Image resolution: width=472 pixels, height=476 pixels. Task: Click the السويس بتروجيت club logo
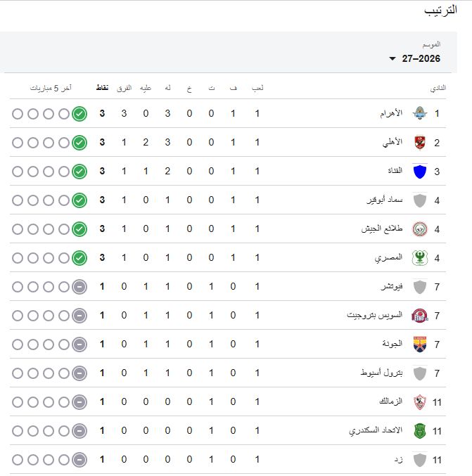tap(420, 316)
